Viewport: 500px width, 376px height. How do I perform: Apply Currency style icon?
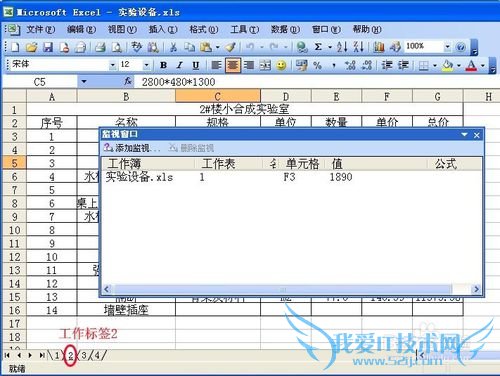point(302,65)
